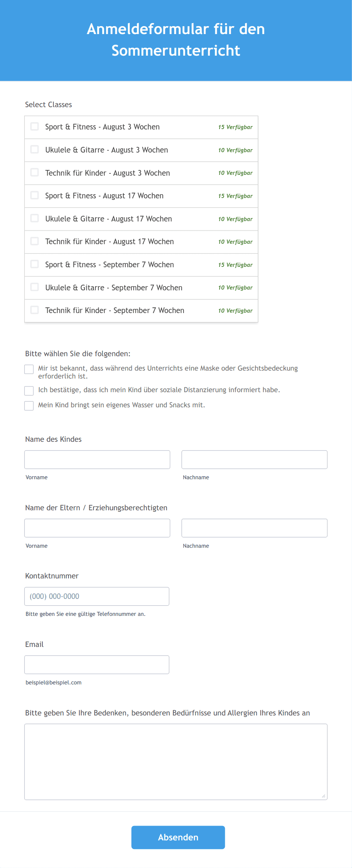352x868 pixels.
Task: Click the child's Nachname field
Action: pyautogui.click(x=254, y=460)
